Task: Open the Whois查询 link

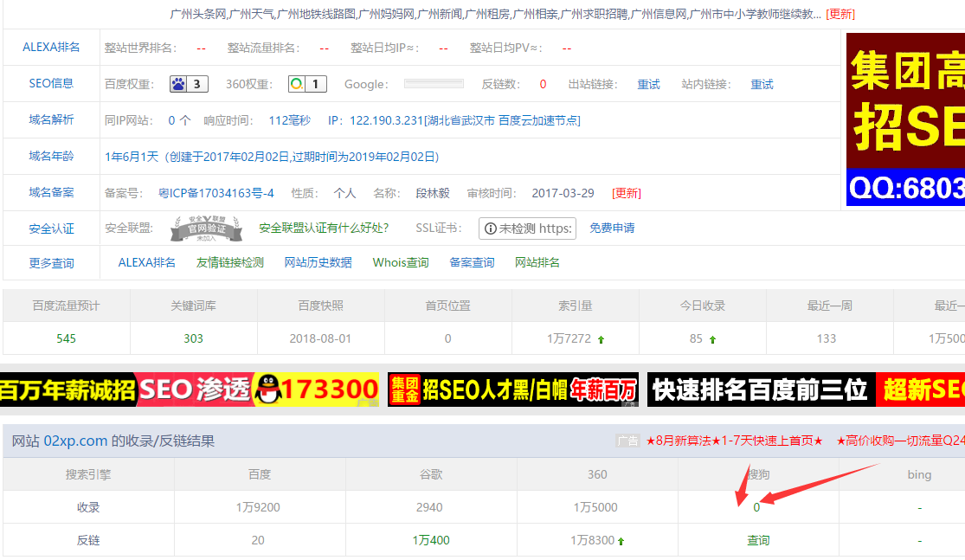Action: (401, 262)
